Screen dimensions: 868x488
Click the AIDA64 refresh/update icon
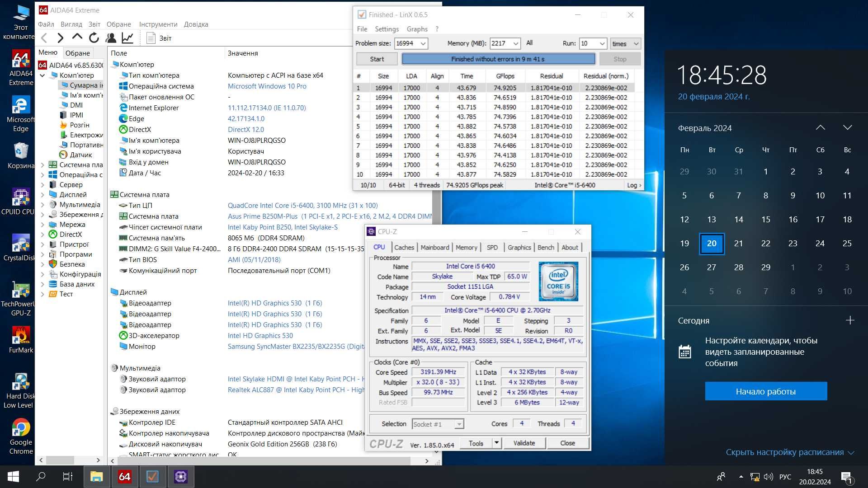point(93,38)
